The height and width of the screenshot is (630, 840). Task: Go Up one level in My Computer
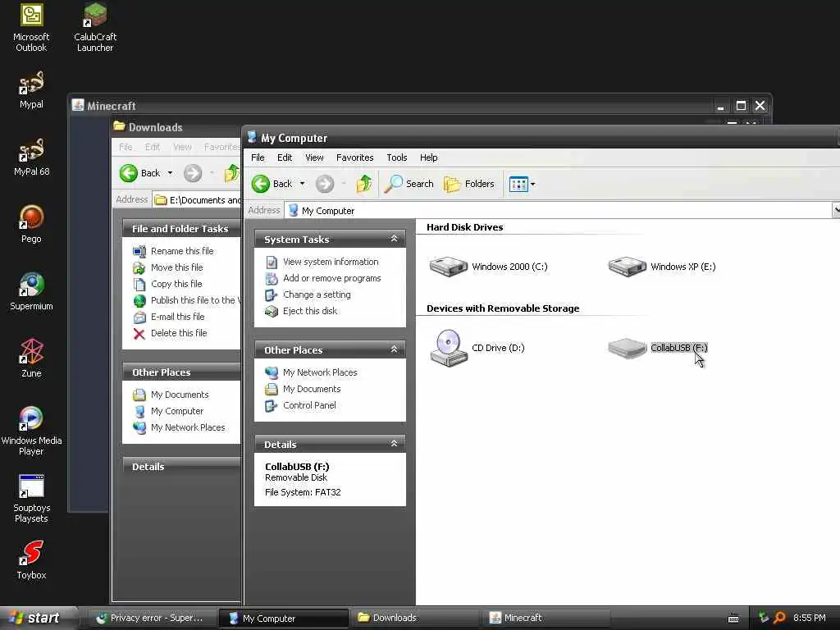pyautogui.click(x=364, y=184)
